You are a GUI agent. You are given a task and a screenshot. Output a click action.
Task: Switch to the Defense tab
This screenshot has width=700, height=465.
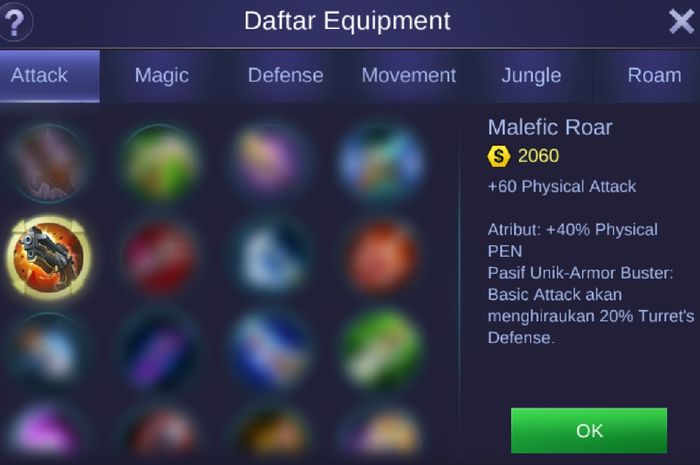coord(285,76)
